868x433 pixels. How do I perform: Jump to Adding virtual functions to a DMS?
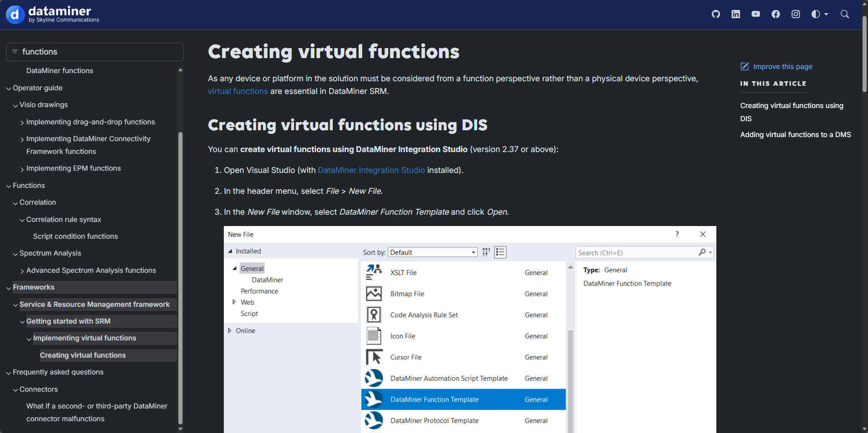click(x=795, y=135)
